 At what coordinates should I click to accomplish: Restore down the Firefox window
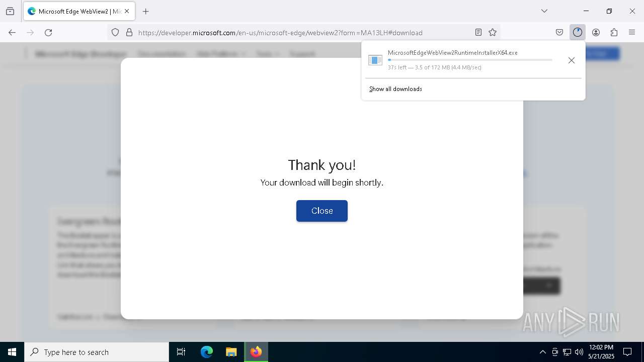coord(609,11)
